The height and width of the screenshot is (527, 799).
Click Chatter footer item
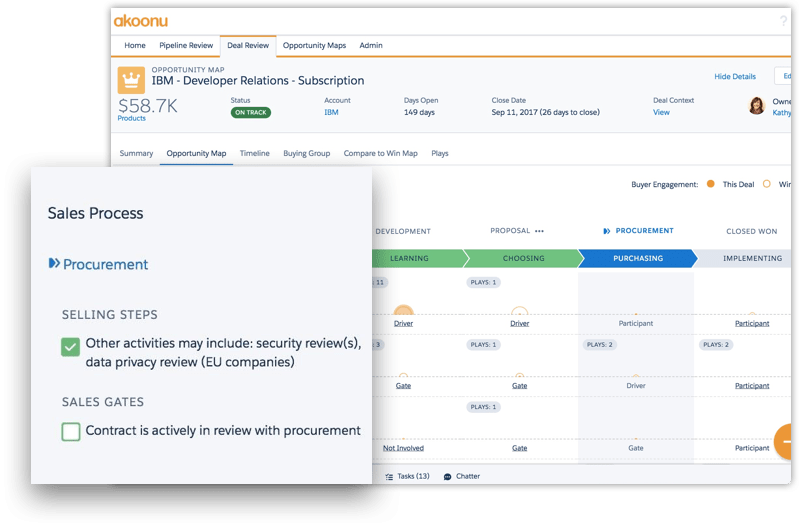462,477
